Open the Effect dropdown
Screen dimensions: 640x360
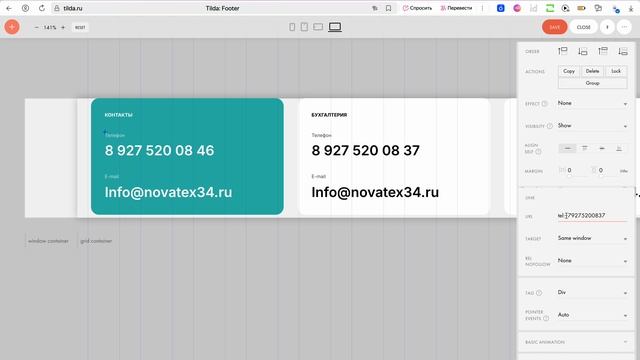click(x=592, y=103)
